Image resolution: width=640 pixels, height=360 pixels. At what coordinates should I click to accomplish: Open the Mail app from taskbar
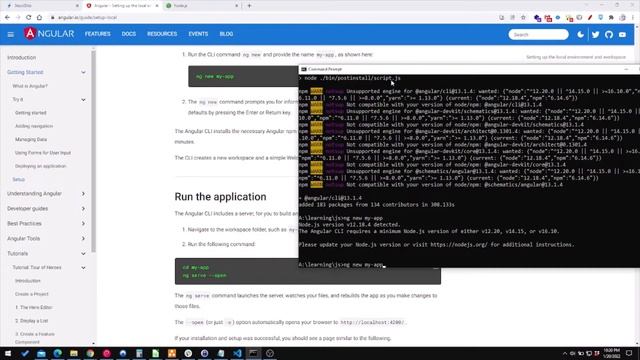coord(41,353)
